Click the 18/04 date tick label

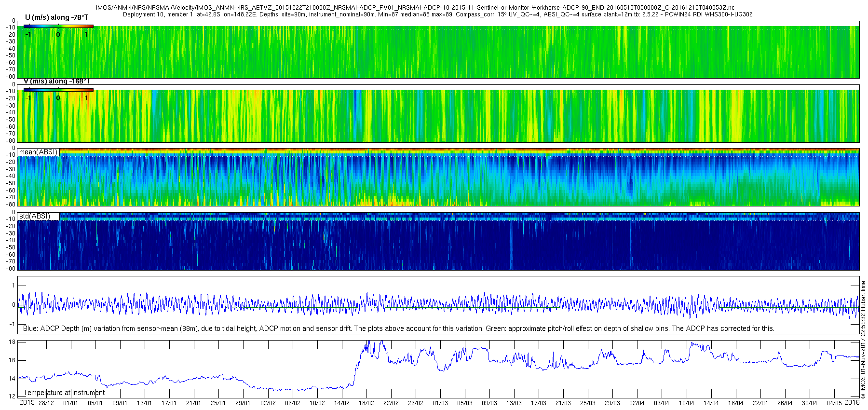click(736, 403)
